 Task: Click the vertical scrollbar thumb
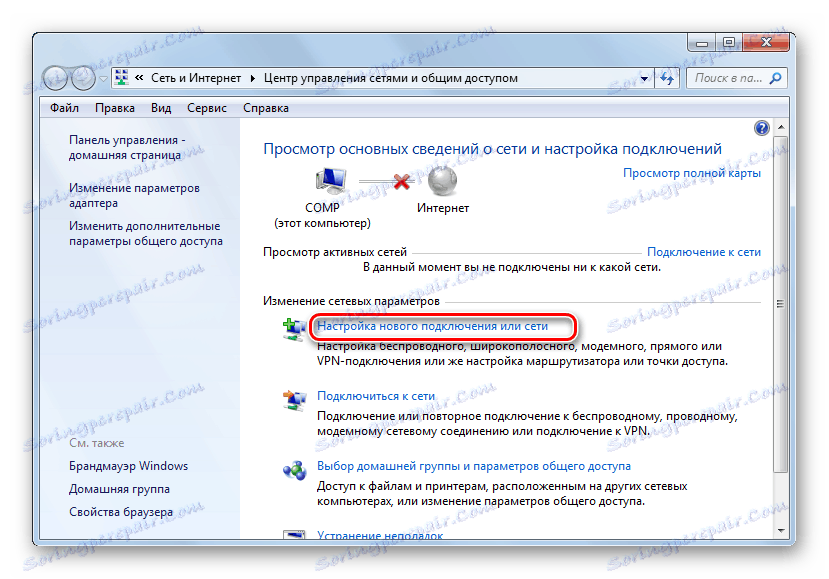780,304
